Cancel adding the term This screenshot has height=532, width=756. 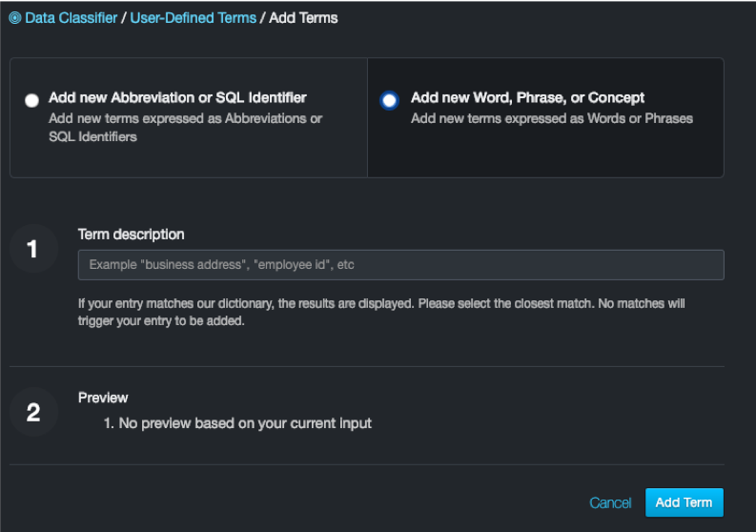(x=610, y=502)
